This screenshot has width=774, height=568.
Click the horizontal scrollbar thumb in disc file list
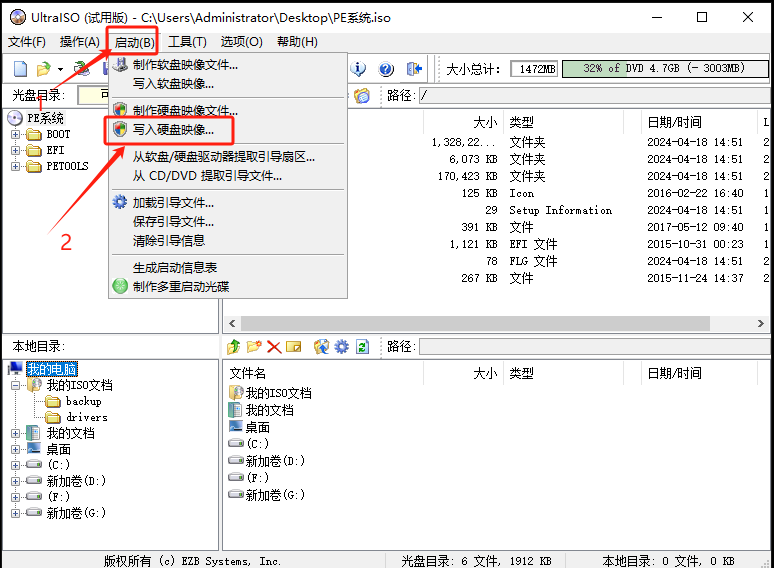click(475, 324)
